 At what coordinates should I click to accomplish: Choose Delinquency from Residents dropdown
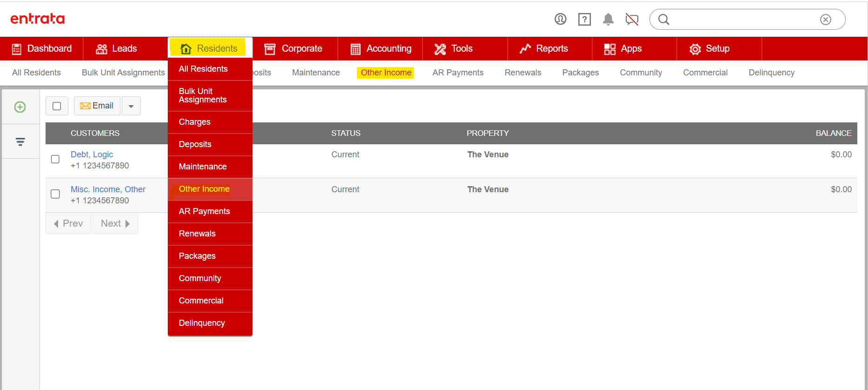pyautogui.click(x=210, y=323)
